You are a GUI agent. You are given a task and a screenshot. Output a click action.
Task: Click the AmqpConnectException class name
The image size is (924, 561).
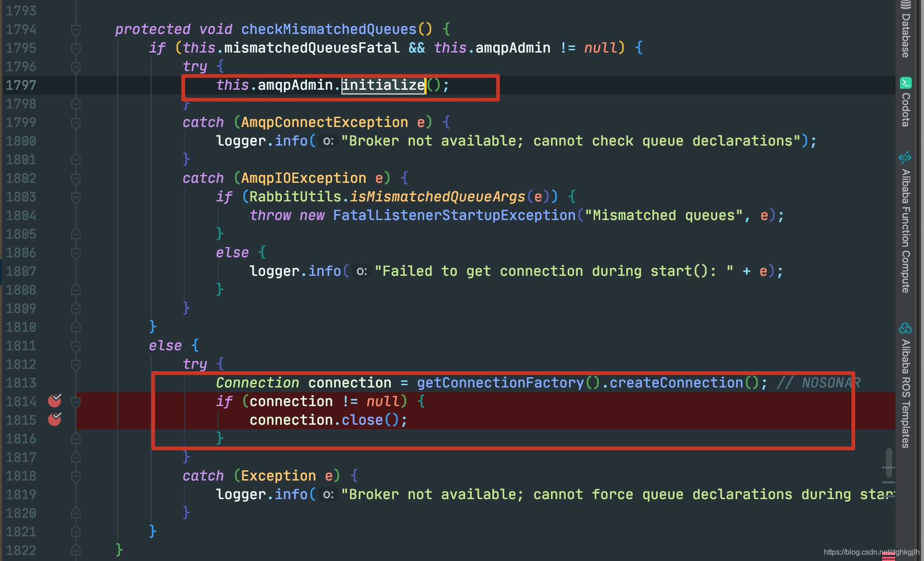(x=324, y=122)
